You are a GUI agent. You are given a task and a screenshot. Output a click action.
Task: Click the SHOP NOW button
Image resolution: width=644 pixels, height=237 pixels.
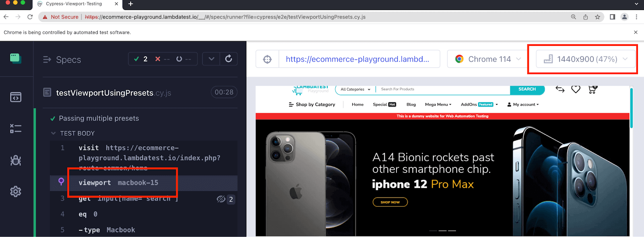pos(390,202)
